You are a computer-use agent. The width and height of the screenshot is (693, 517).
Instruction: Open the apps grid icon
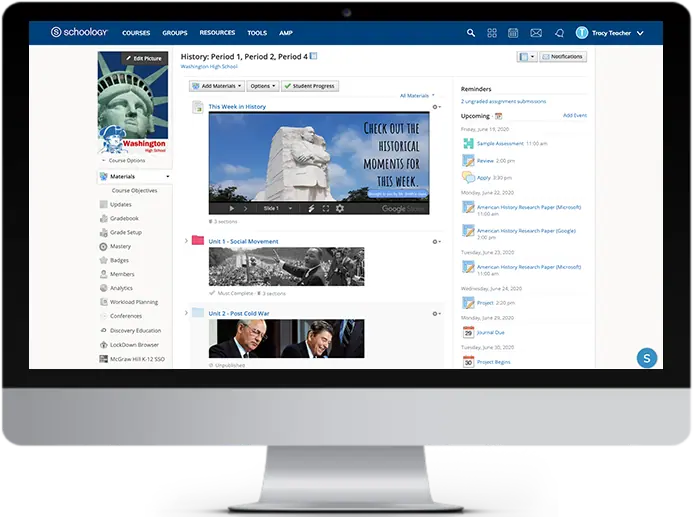492,33
